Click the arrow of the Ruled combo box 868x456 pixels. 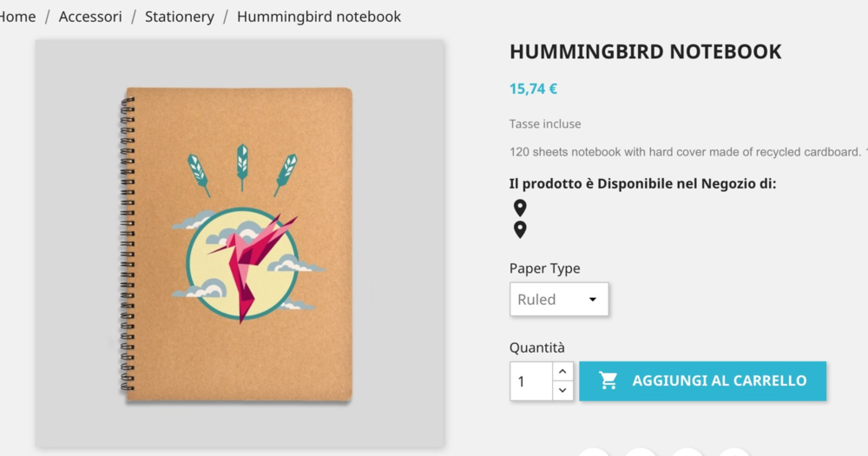592,299
